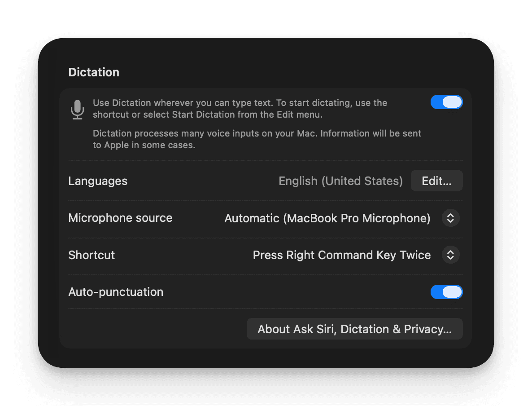Tap the chevron icon on the Microphone source selector

pos(450,218)
